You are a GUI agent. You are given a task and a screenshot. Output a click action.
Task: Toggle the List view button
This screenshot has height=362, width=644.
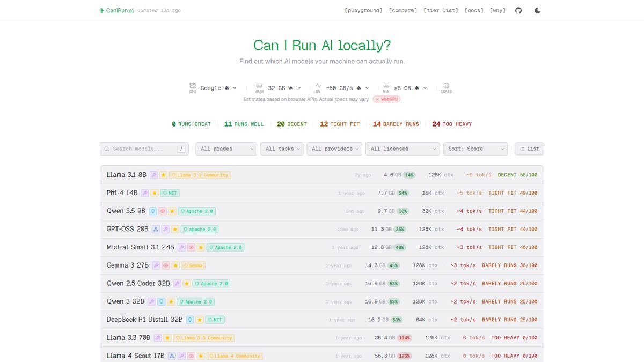pos(529,149)
